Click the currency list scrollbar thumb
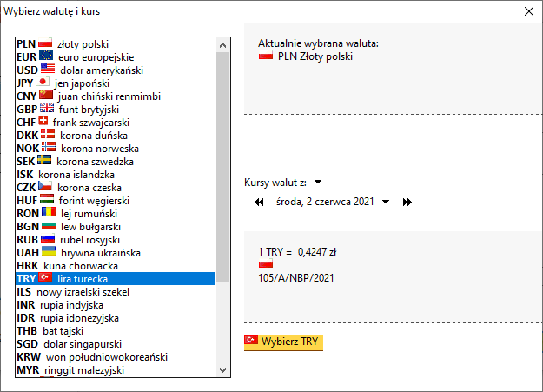The height and width of the screenshot is (392, 543). (223, 167)
